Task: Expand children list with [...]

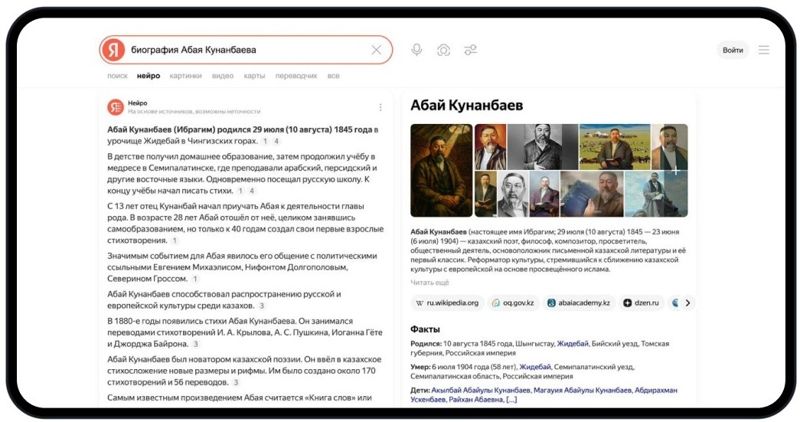Action: (511, 399)
